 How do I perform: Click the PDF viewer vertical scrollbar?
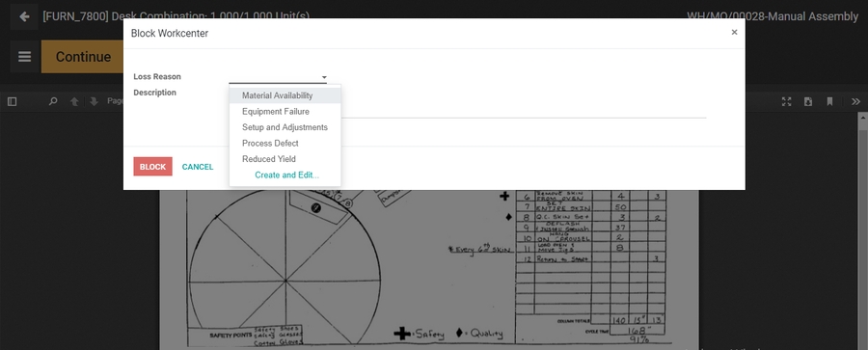tap(863, 231)
